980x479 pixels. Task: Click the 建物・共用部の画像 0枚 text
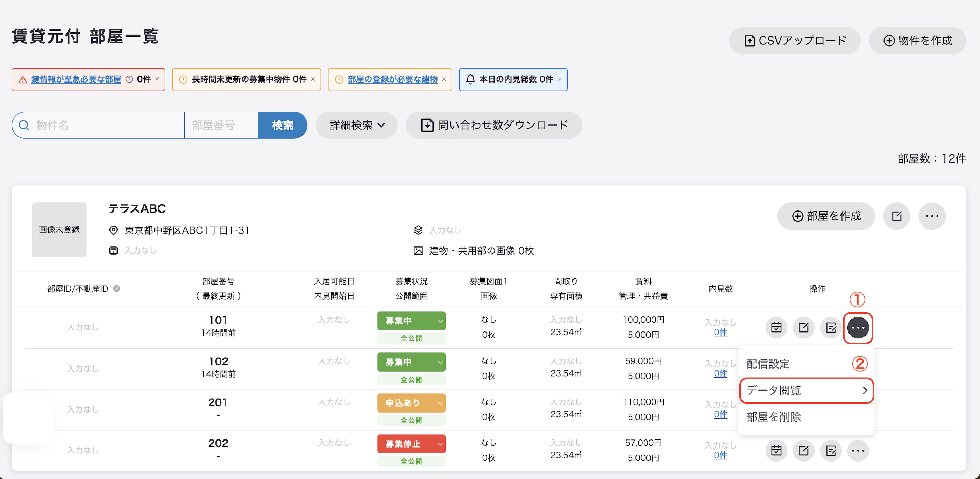(481, 251)
